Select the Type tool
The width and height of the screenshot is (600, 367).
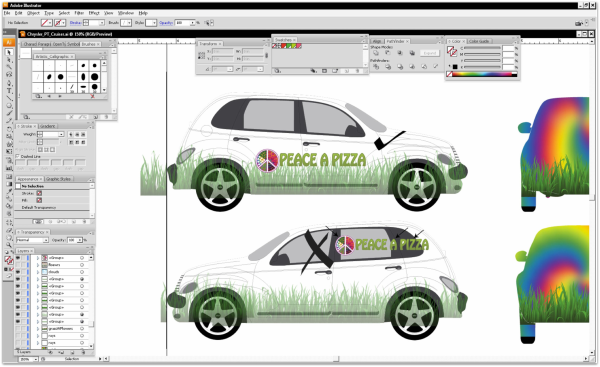(9, 91)
